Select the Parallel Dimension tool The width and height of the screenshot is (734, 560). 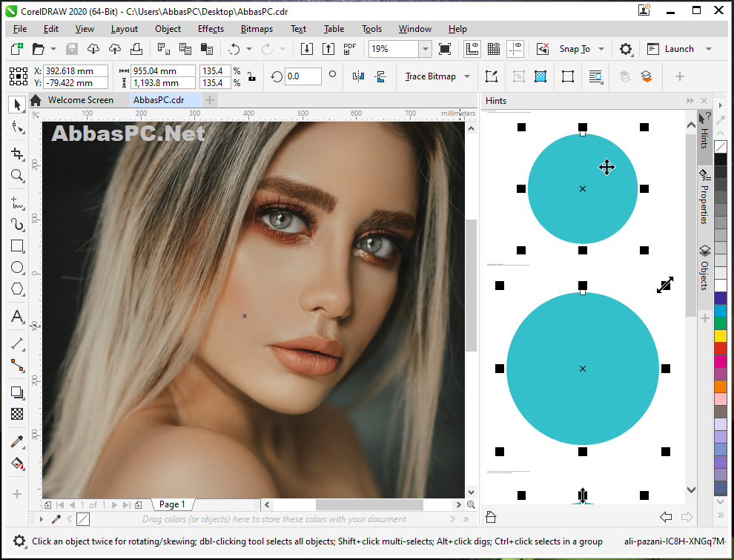(17, 344)
